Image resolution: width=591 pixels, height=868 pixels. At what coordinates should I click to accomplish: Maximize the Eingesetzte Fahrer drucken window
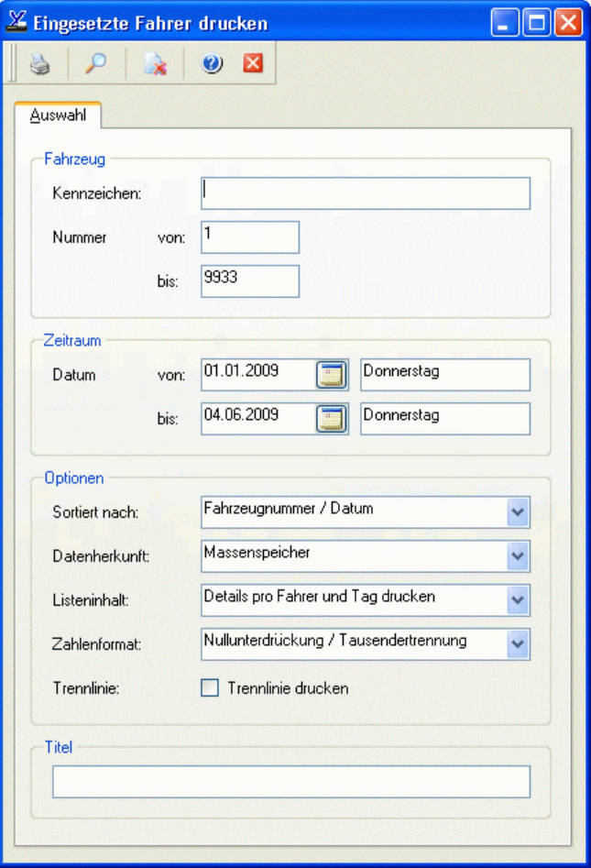[537, 22]
